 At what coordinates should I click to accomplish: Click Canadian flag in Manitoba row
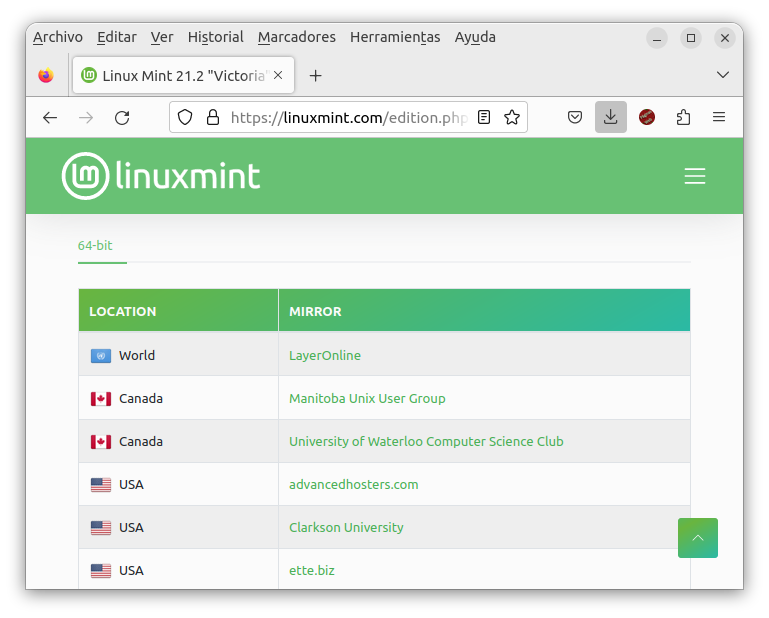click(x=101, y=399)
